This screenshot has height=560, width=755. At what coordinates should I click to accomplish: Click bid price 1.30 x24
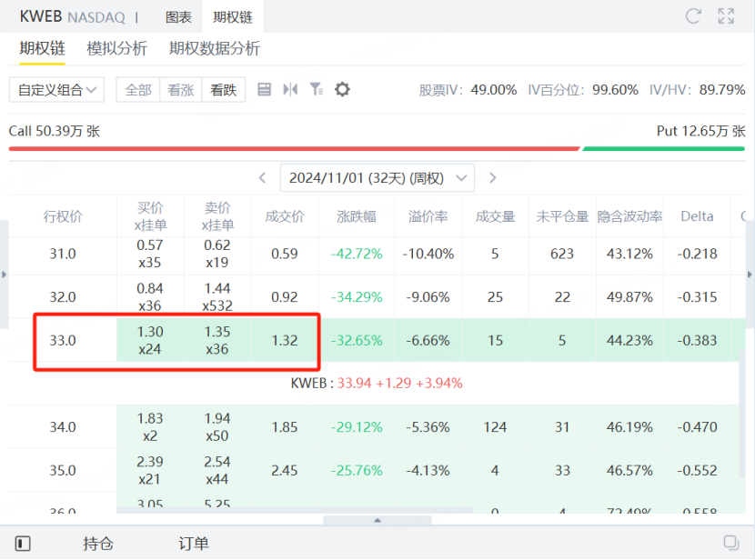point(150,340)
